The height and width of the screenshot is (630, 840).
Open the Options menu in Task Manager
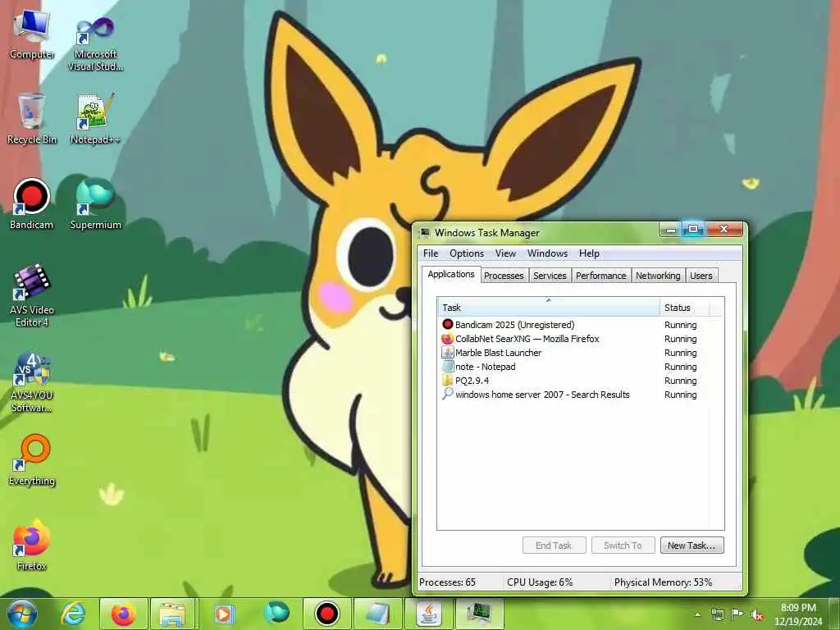[467, 253]
